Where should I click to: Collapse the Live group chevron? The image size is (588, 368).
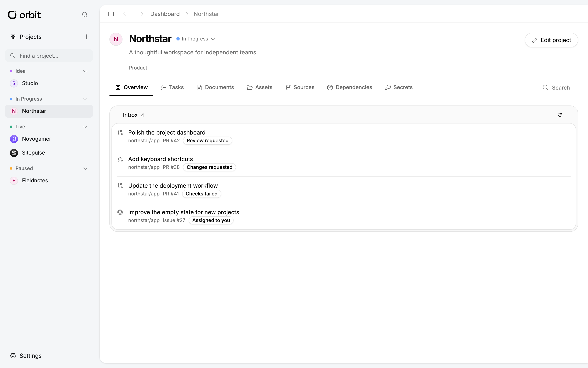85,127
